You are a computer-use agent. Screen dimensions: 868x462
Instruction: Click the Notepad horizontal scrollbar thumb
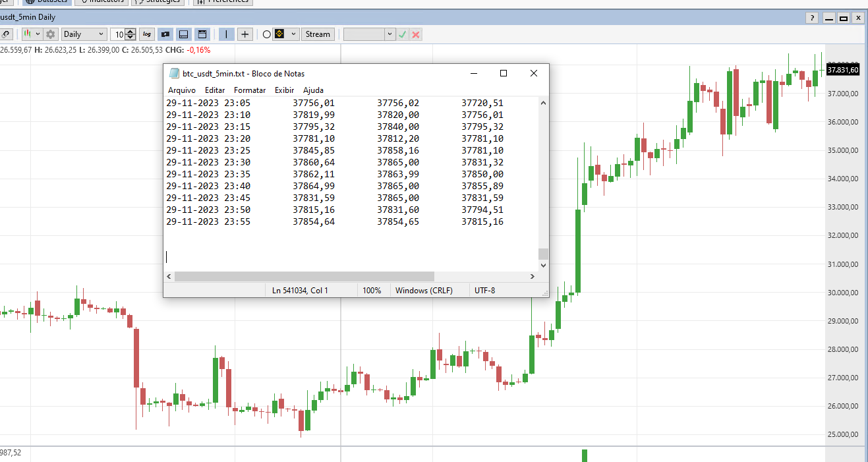coord(304,277)
